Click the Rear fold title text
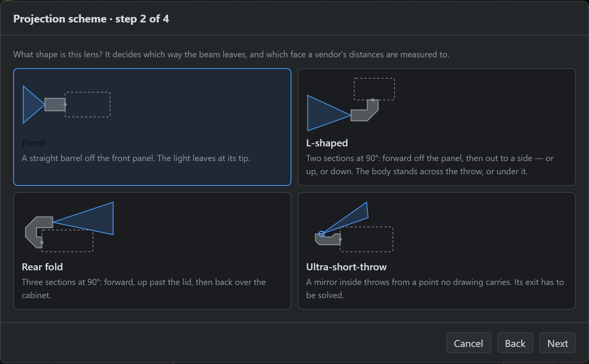The height and width of the screenshot is (364, 589). pyautogui.click(x=42, y=267)
